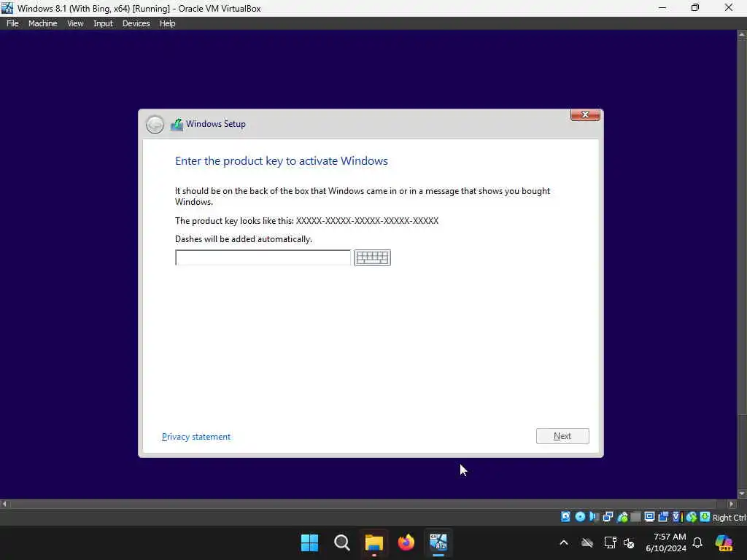The height and width of the screenshot is (560, 747).
Task: Open the File menu
Action: click(12, 23)
